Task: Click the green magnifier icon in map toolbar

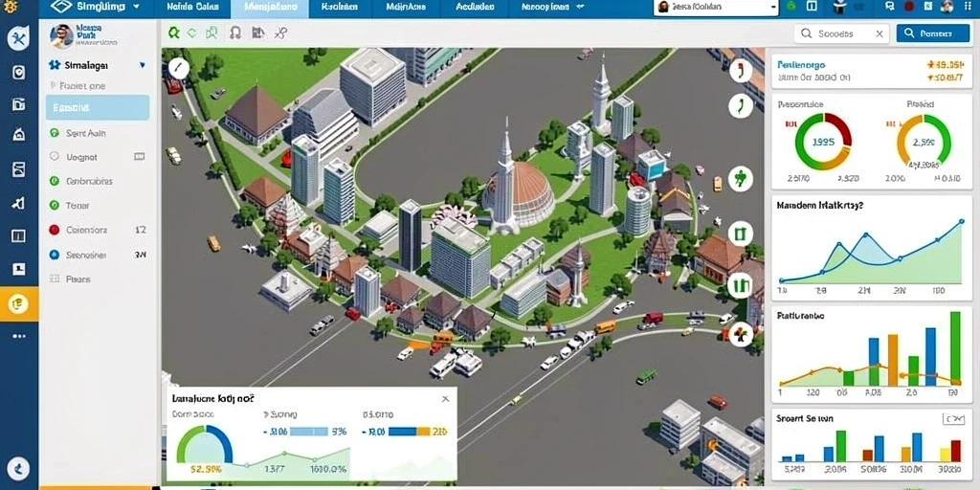Action: pos(174,33)
